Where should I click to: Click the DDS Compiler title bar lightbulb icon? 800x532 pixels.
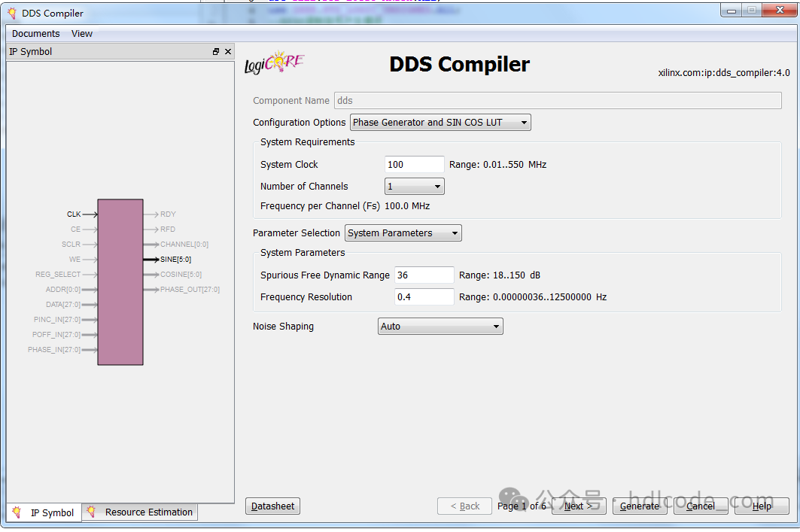click(x=12, y=14)
